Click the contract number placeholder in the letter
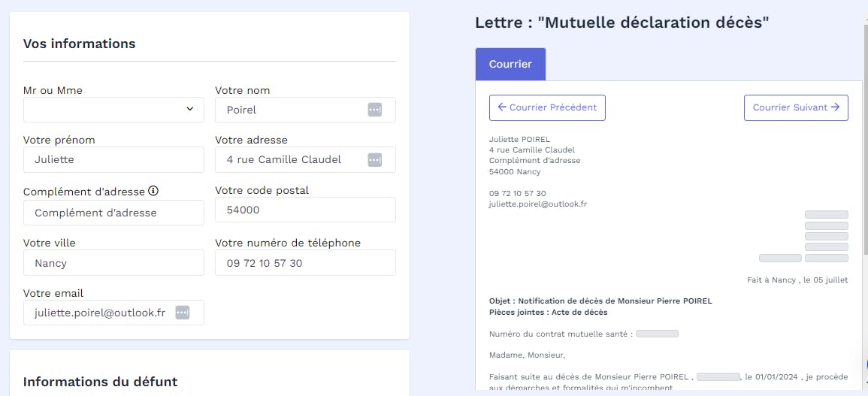This screenshot has width=868, height=396. point(657,334)
